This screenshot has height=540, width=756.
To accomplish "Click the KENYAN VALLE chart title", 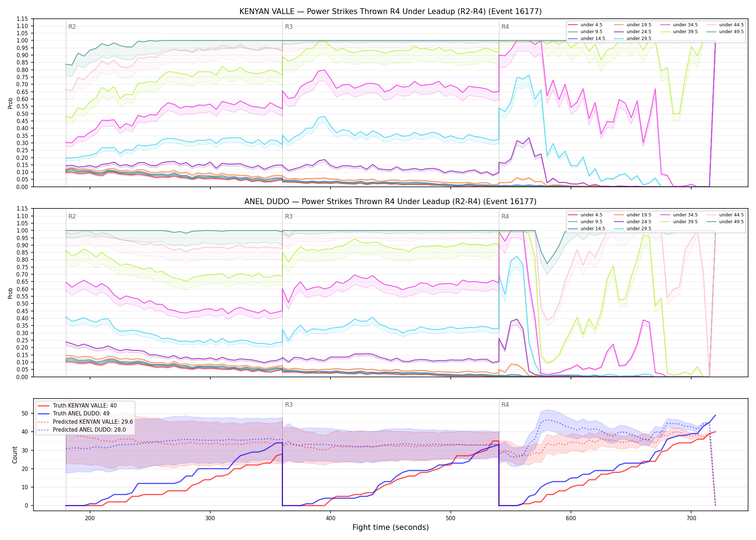I will pos(391,12).
